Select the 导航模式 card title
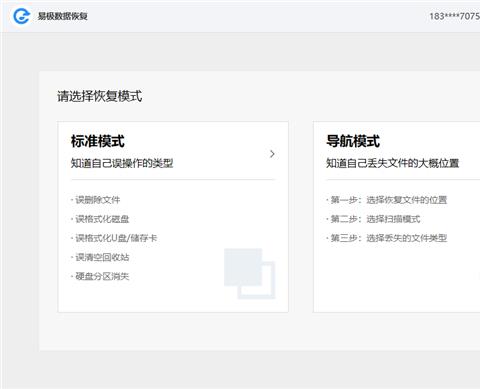The height and width of the screenshot is (389, 480). pyautogui.click(x=353, y=141)
